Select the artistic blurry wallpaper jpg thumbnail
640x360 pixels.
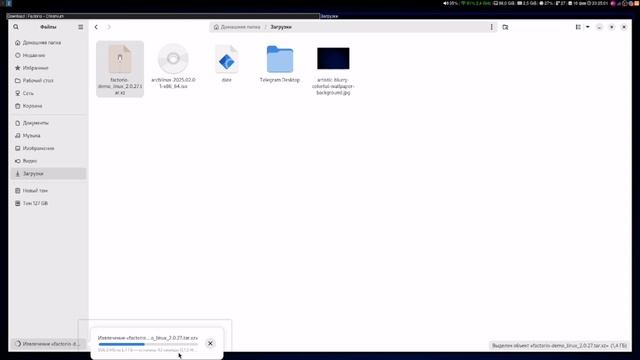[333, 59]
